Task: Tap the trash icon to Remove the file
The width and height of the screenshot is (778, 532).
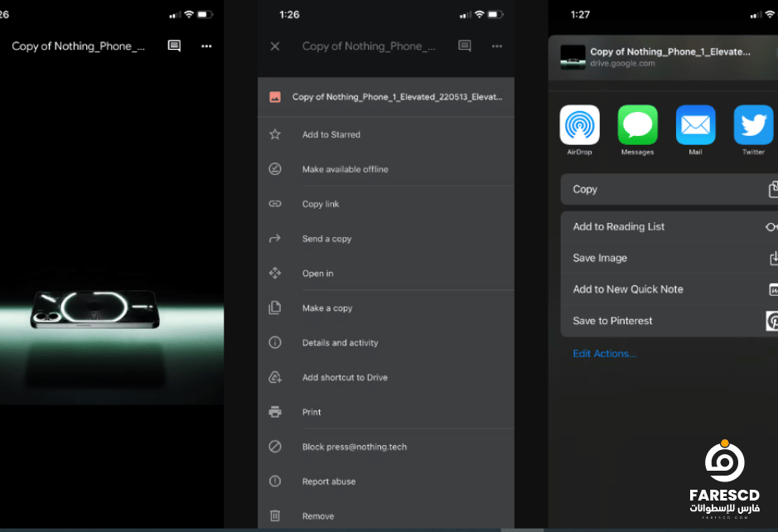Action: (x=275, y=516)
